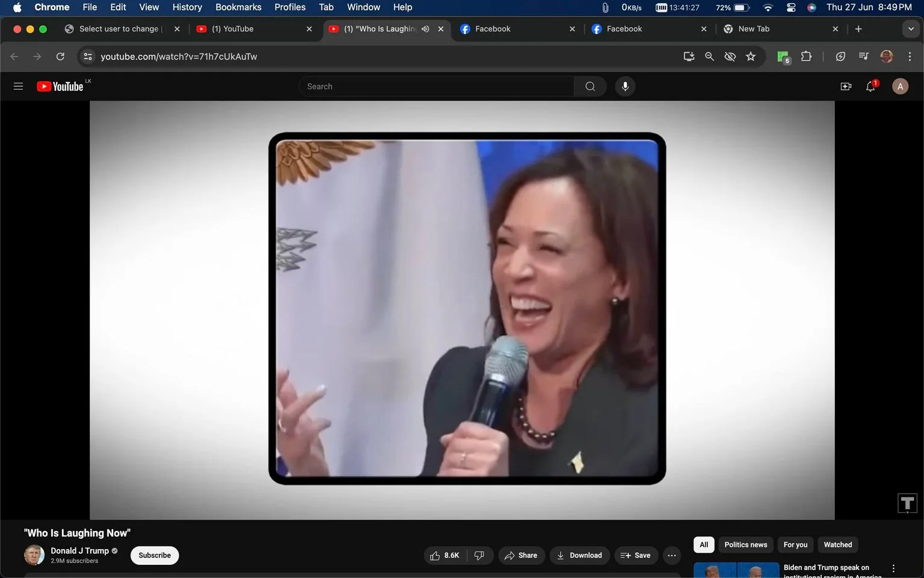Open the Create video icon
The width and height of the screenshot is (924, 578).
point(846,86)
